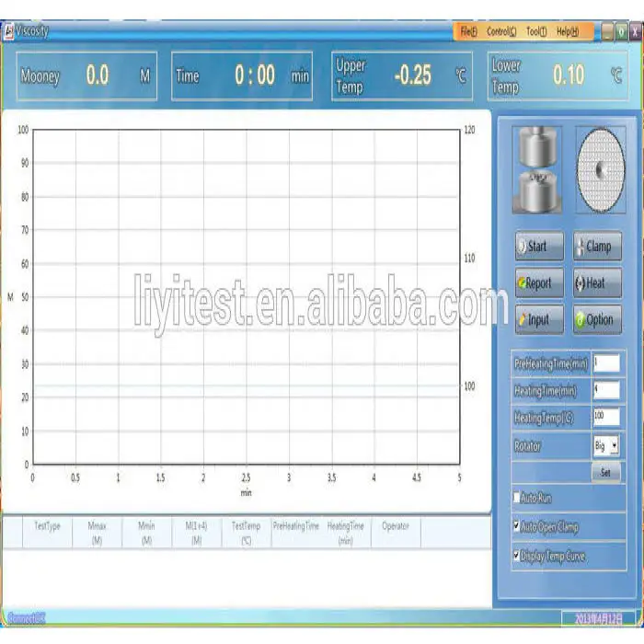Select the HeatingTemp input field
This screenshot has height=644, width=644.
click(605, 417)
